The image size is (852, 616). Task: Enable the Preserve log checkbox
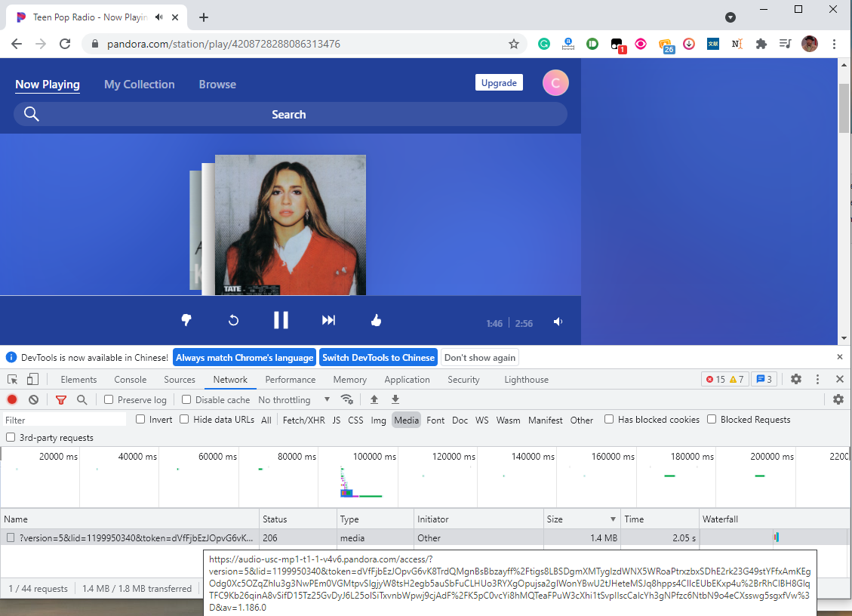pos(109,399)
